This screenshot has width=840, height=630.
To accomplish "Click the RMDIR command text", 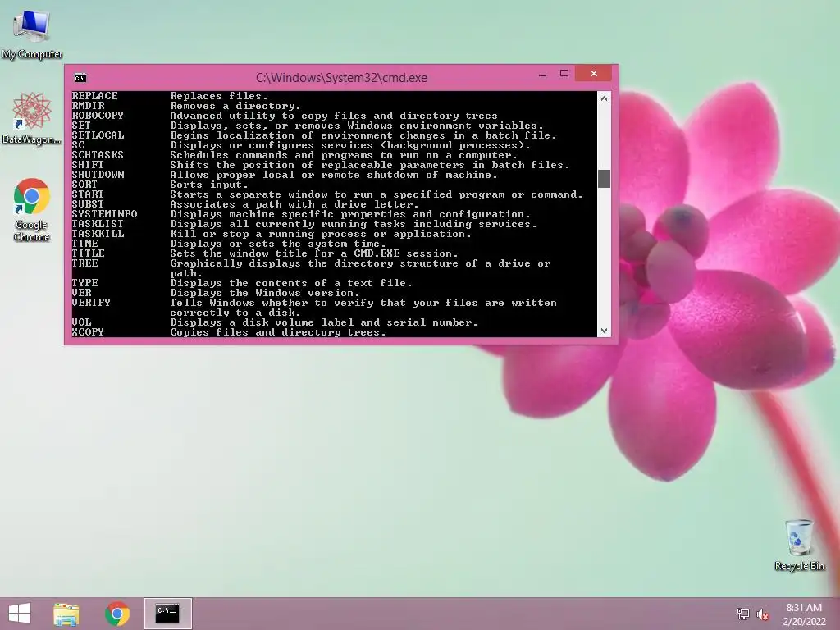I will click(x=89, y=106).
